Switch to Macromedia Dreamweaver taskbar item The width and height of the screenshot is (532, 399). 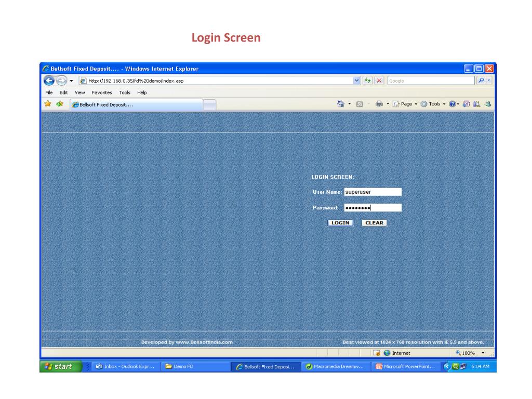click(335, 366)
